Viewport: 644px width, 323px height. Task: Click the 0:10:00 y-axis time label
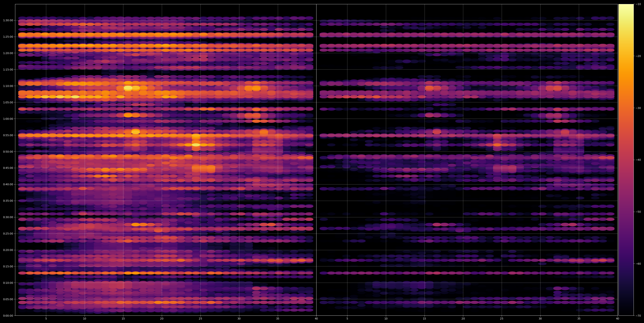point(8,283)
